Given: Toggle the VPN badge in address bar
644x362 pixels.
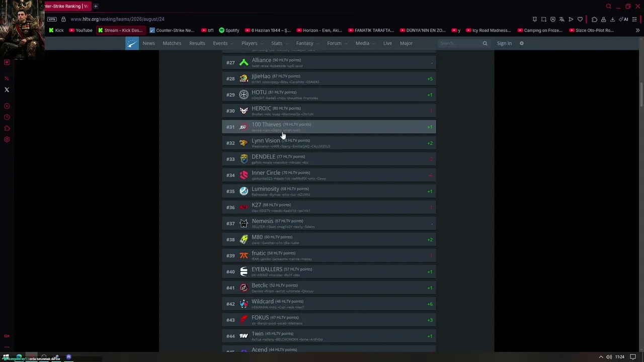Looking at the screenshot, I should 52,19.
